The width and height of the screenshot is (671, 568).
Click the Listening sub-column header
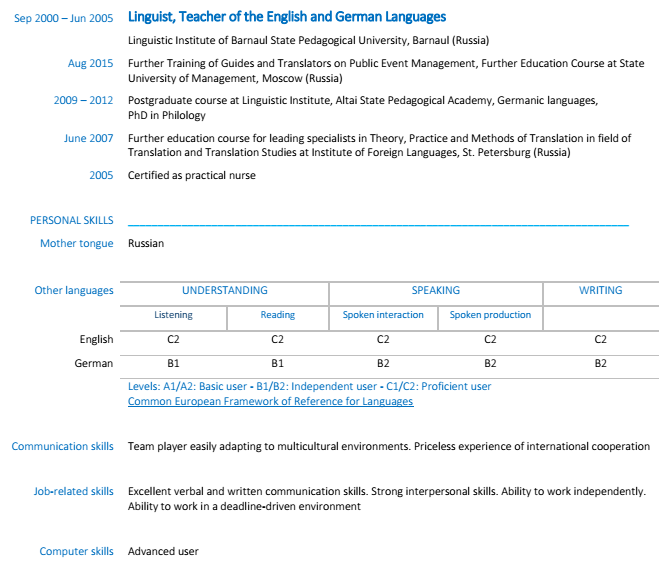click(174, 315)
